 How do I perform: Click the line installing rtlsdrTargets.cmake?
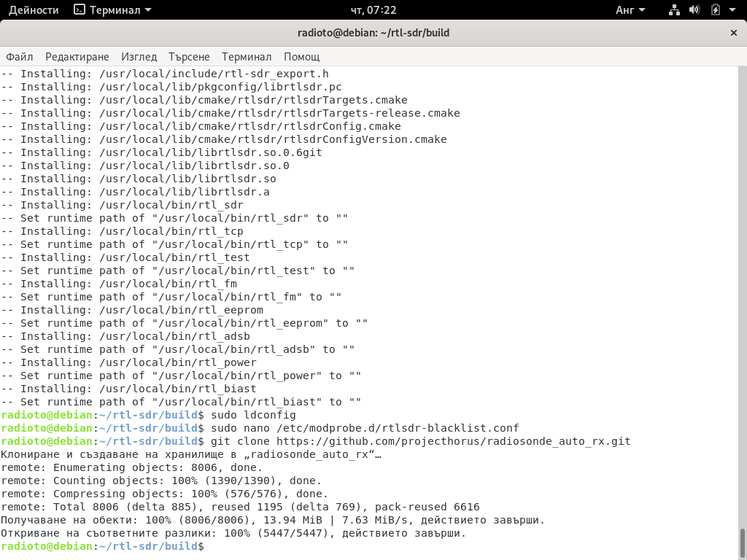204,100
